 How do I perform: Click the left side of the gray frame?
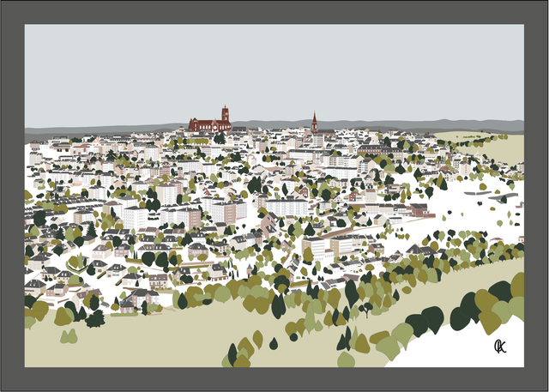[12, 196]
